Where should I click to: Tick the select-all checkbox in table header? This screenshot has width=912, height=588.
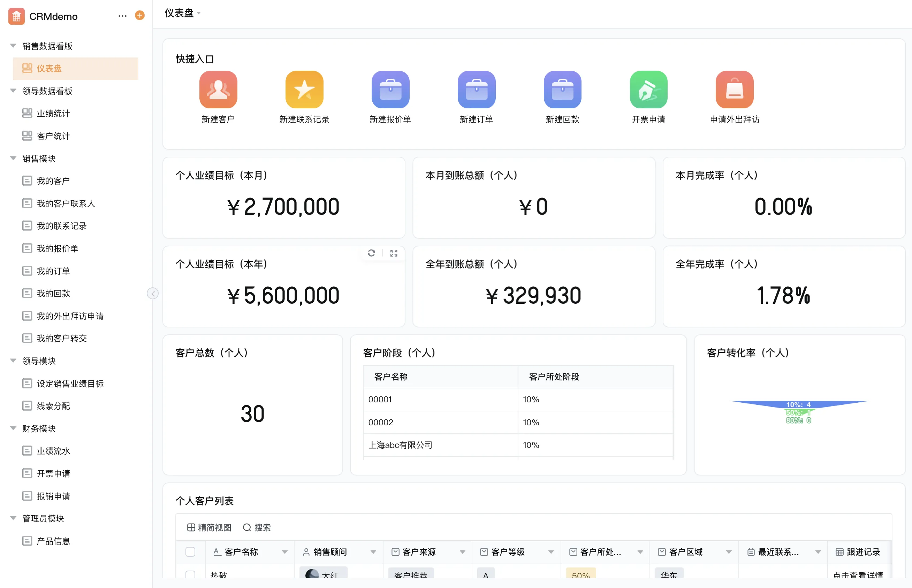click(190, 552)
